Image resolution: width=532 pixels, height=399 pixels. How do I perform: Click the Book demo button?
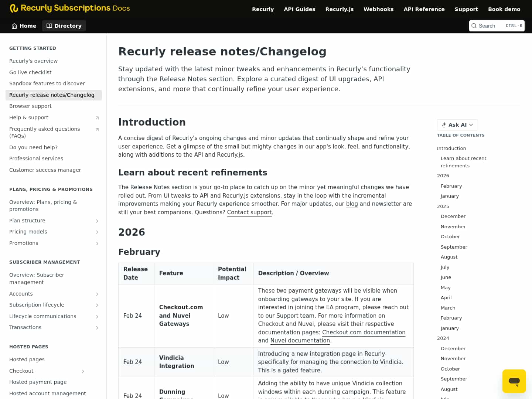(504, 9)
